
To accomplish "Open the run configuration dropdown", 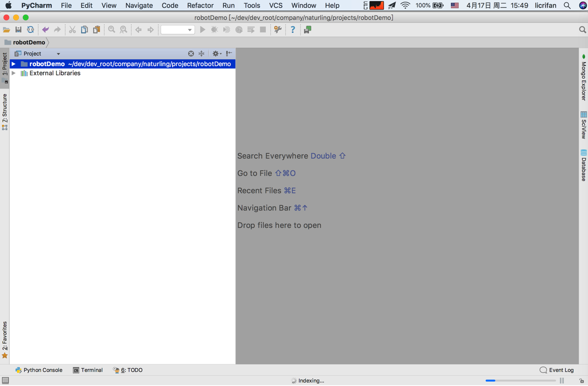I will tap(178, 30).
